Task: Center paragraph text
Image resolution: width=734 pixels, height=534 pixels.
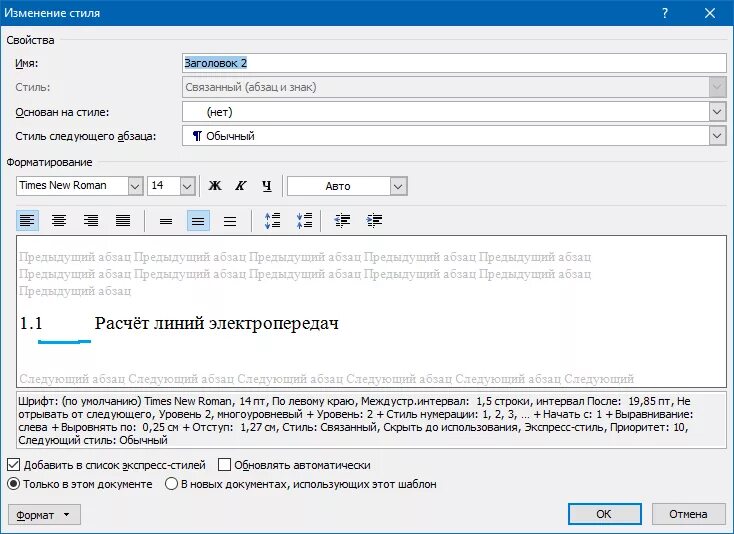Action: (59, 220)
